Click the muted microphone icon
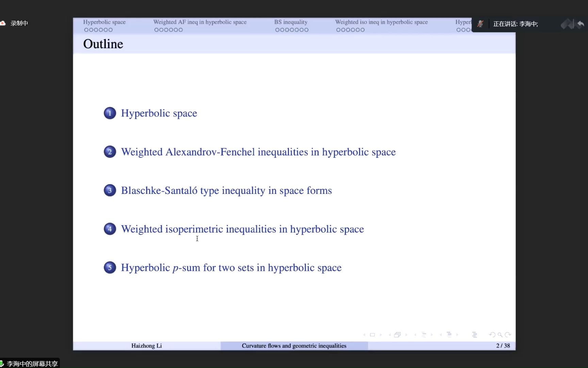Screen dimensions: 588x368 coord(480,24)
